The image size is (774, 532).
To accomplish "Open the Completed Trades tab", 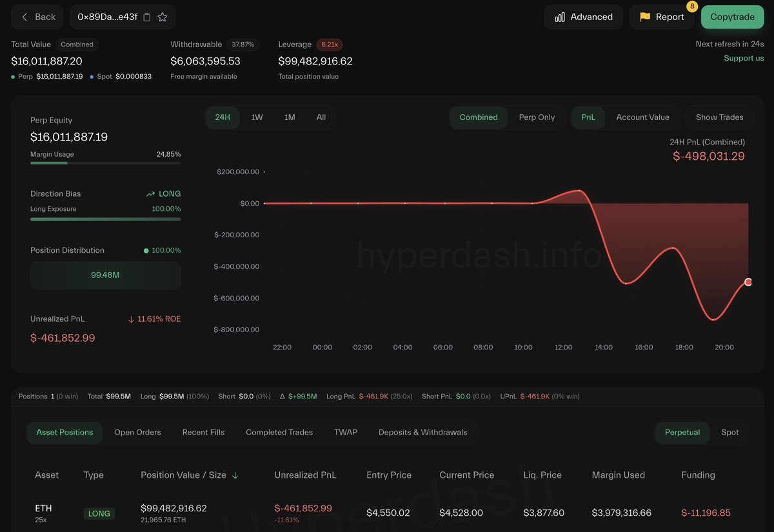I will click(279, 433).
